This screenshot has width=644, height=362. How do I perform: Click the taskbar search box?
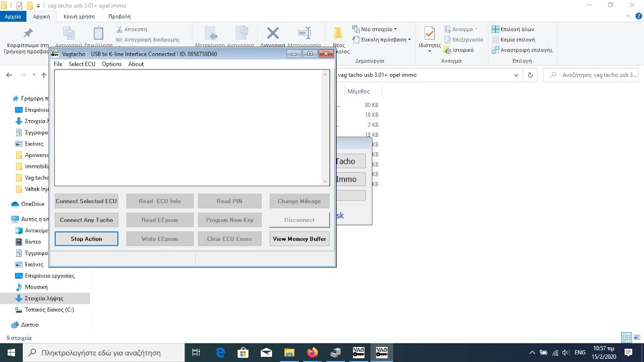(105, 353)
